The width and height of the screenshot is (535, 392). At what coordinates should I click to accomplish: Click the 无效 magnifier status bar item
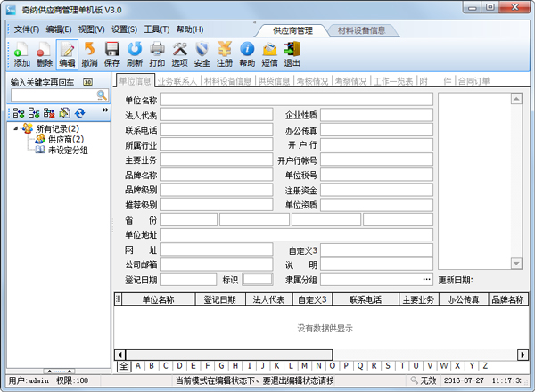coord(424,380)
